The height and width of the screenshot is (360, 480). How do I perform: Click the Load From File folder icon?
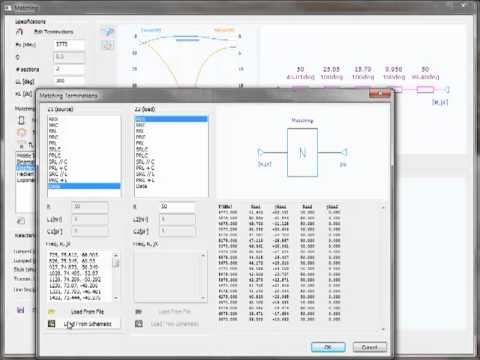[52, 312]
